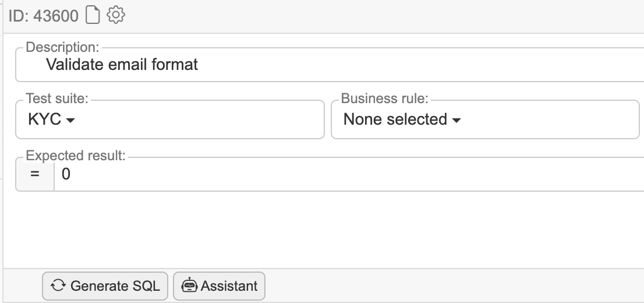Click the robot icon on the Assistant button
Viewport: 644px width, 303px height.
pos(189,286)
